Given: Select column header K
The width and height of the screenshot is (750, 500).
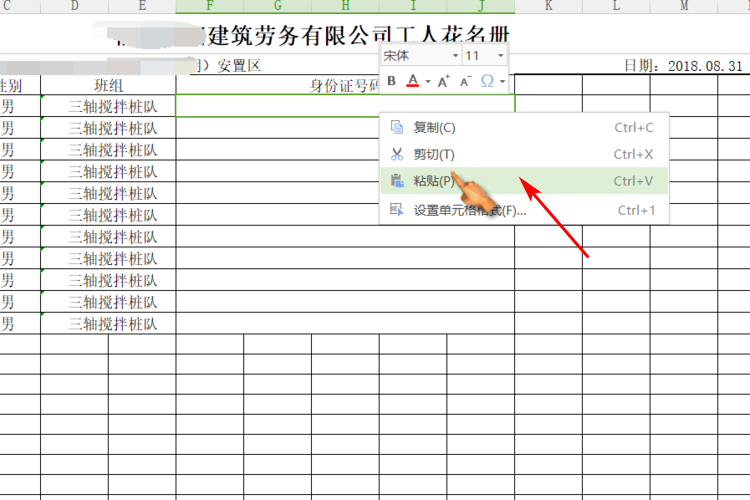Looking at the screenshot, I should (549, 6).
